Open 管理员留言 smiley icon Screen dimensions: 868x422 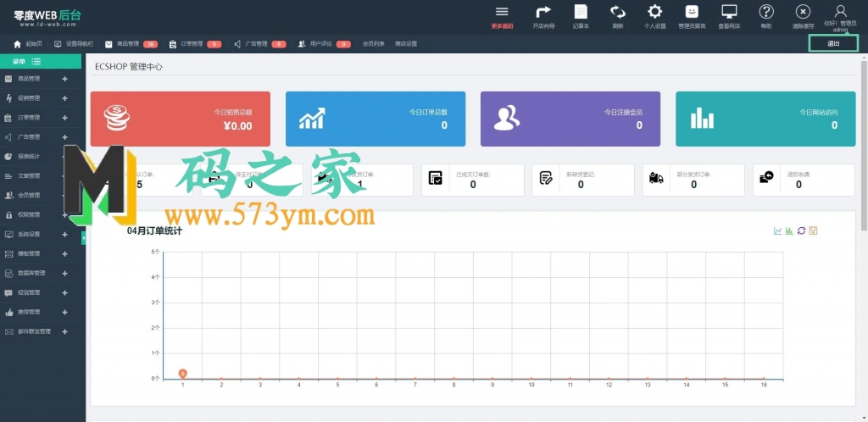pyautogui.click(x=692, y=12)
